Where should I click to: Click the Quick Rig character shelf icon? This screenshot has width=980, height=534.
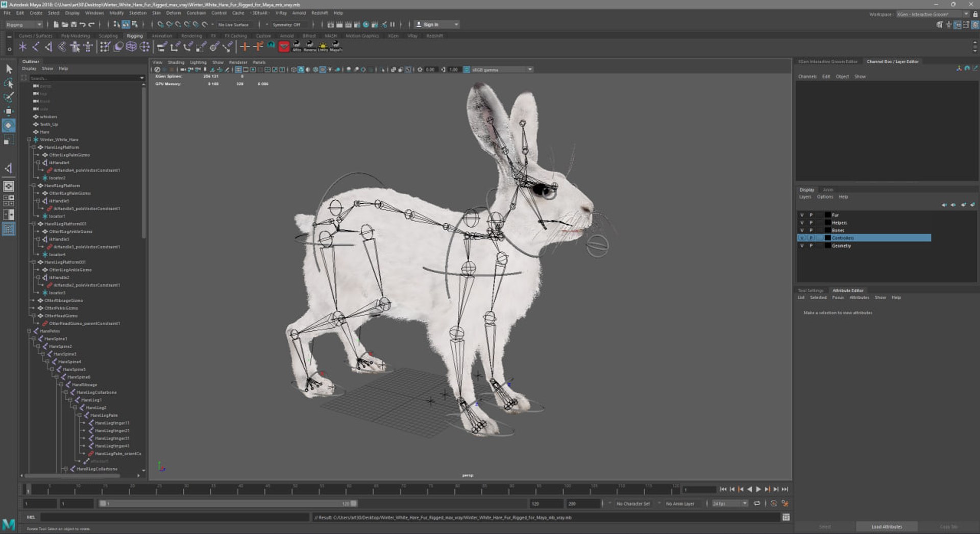(x=75, y=47)
